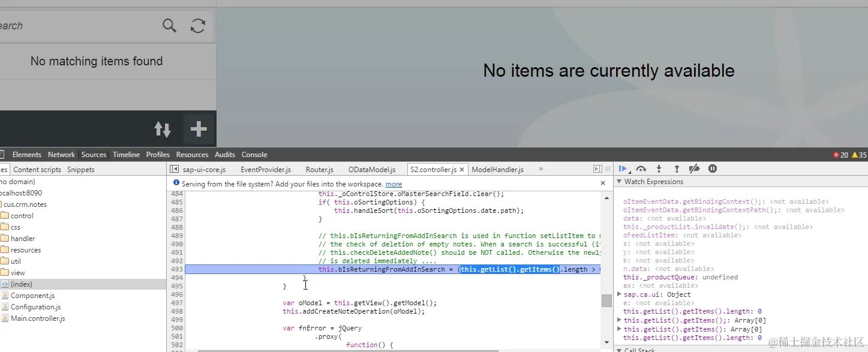Open Component.js in the navigator
Screen dimensions: 868x352
32,296
